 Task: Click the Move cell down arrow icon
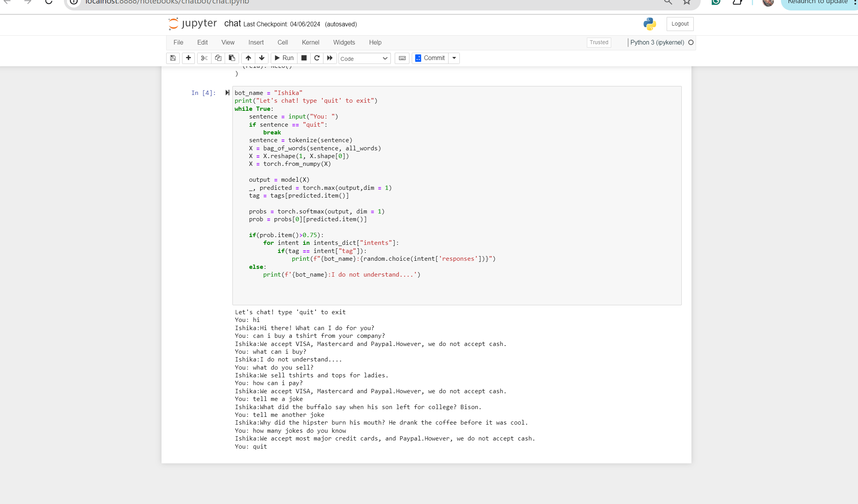pyautogui.click(x=261, y=58)
